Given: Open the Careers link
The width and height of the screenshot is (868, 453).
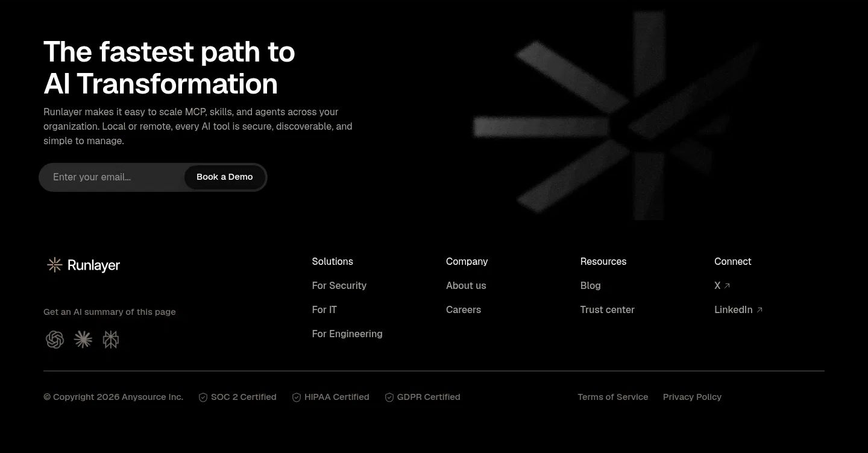Looking at the screenshot, I should (x=464, y=309).
